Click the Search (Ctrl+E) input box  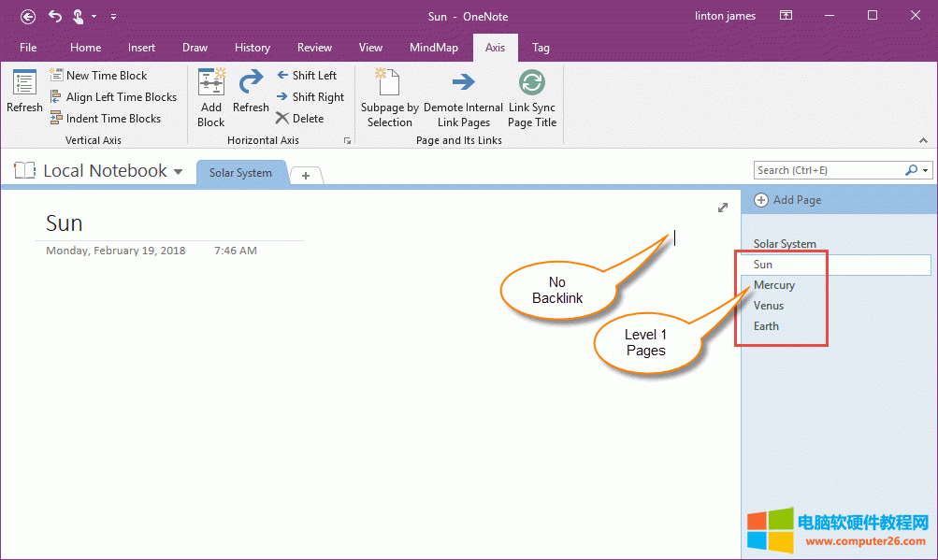[828, 170]
